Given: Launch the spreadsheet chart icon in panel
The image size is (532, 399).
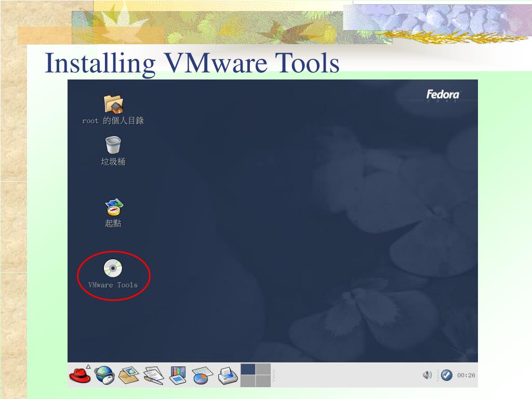Looking at the screenshot, I should pyautogui.click(x=202, y=376).
